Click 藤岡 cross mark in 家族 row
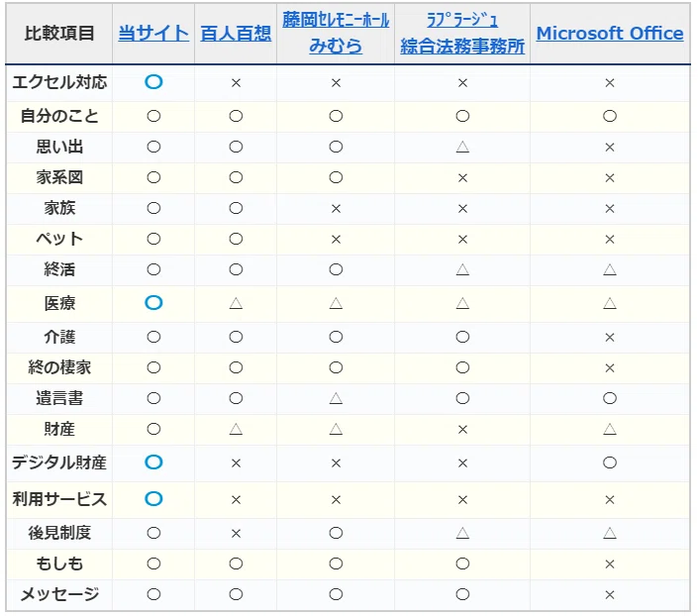Viewport: 698px width, 616px height. click(336, 209)
